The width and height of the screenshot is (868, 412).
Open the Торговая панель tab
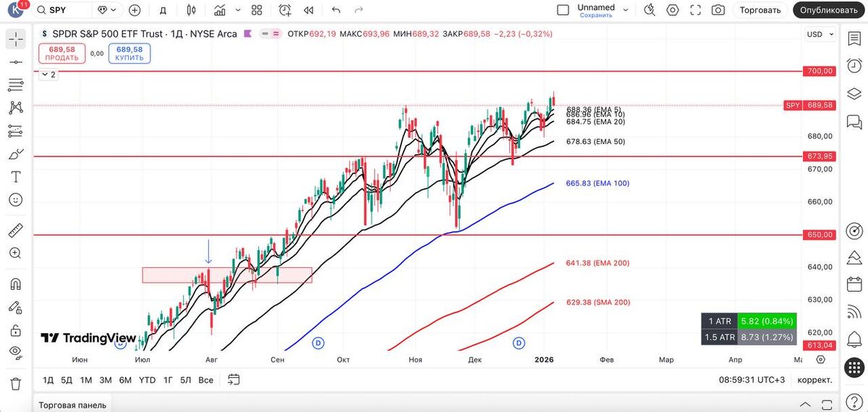tap(72, 405)
